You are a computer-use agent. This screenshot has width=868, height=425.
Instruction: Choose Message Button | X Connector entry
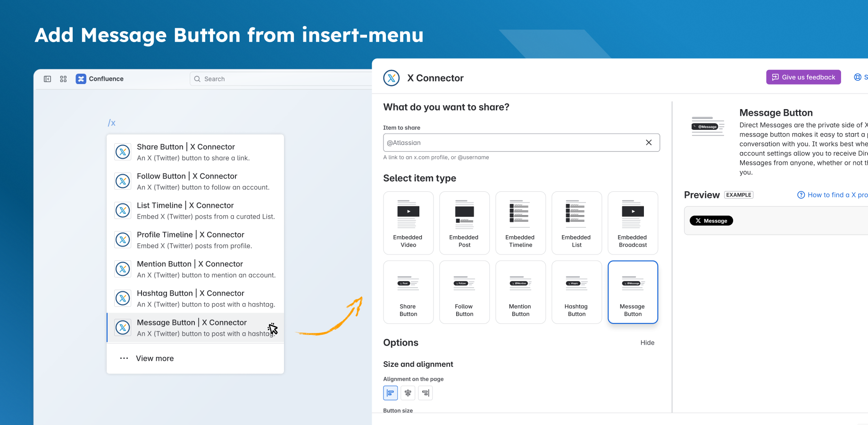[195, 328]
